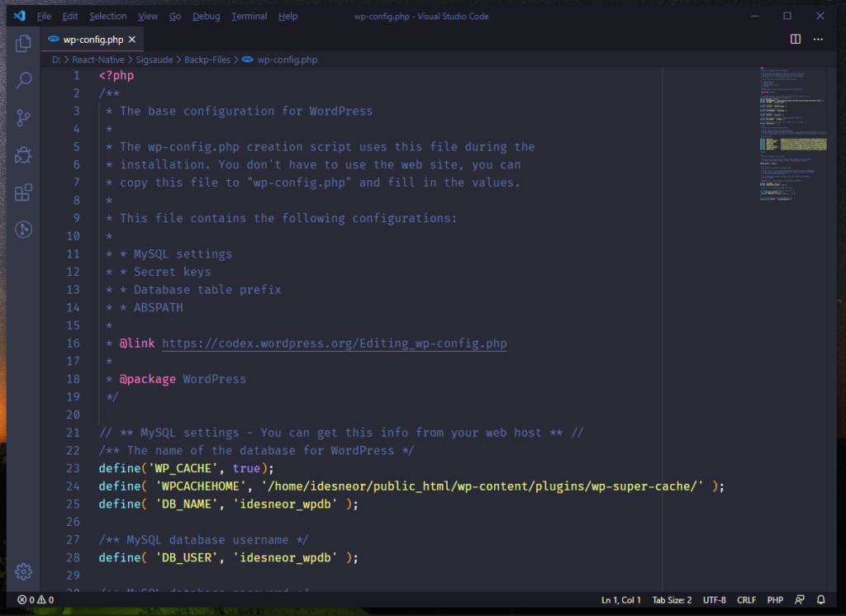Click the errors and warnings status indicator

tap(36, 599)
